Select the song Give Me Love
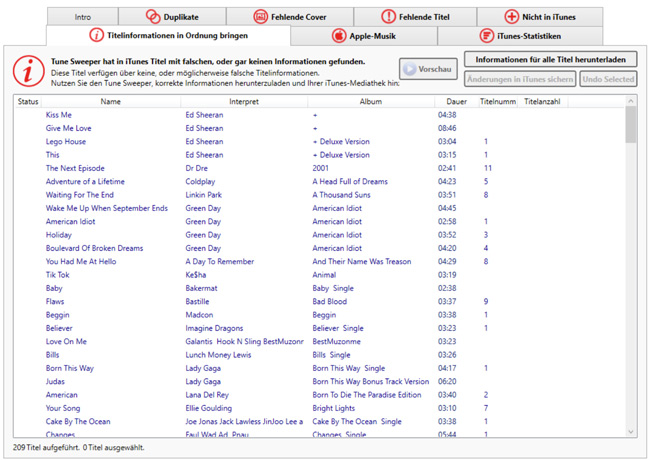650x460 pixels. tap(68, 128)
